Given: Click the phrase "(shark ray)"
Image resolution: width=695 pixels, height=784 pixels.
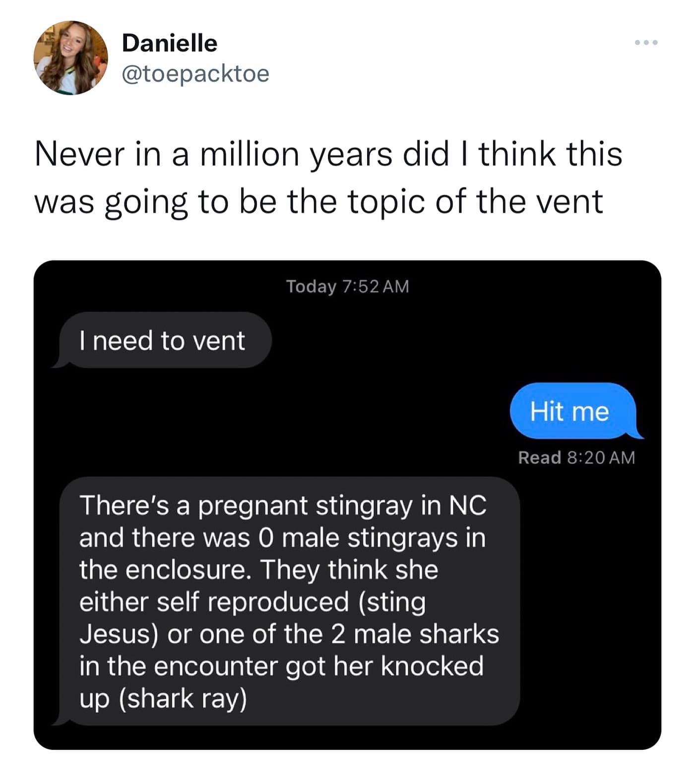Looking at the screenshot, I should 182,698.
